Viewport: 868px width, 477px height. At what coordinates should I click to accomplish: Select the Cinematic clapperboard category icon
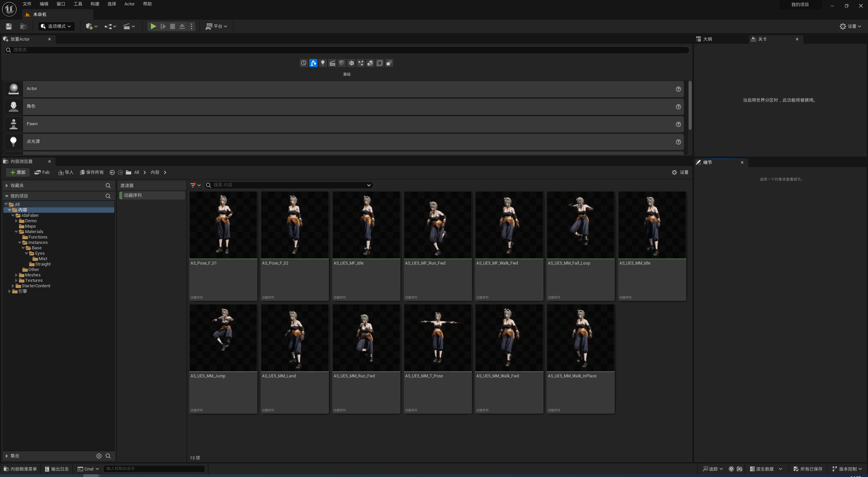click(x=332, y=63)
